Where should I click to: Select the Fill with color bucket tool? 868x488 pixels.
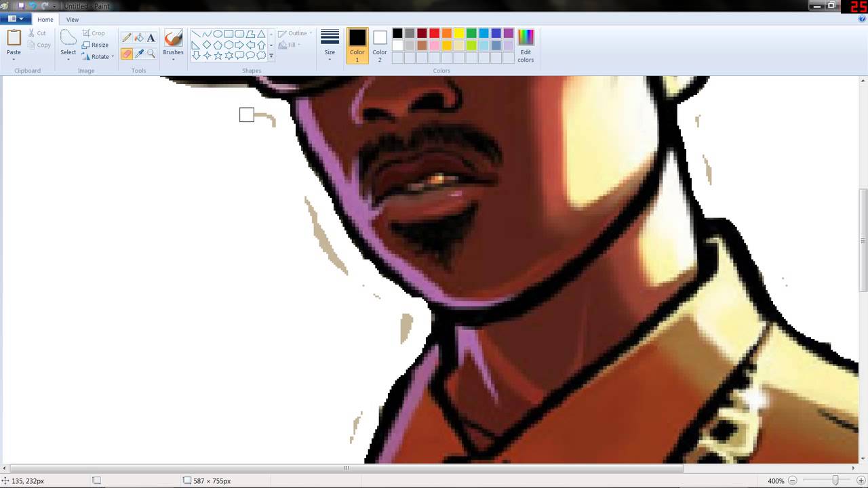tap(139, 38)
